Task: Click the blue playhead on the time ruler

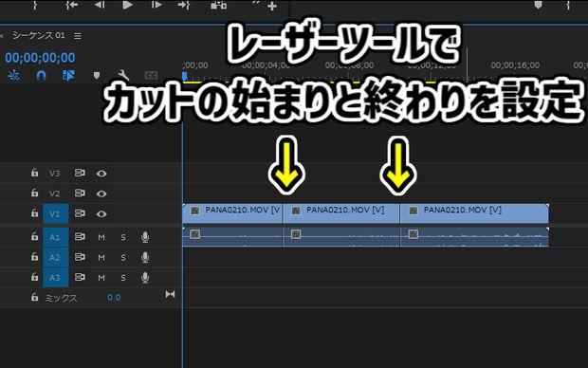Action: [x=185, y=77]
